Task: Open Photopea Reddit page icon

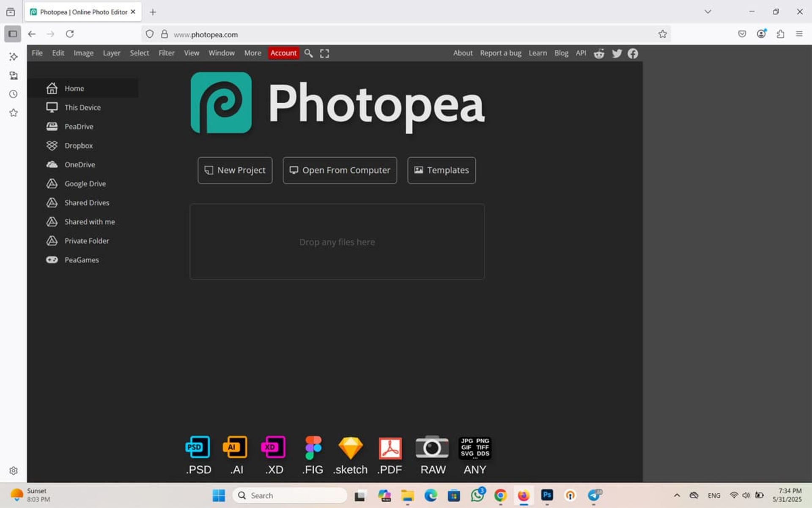Action: click(x=599, y=53)
